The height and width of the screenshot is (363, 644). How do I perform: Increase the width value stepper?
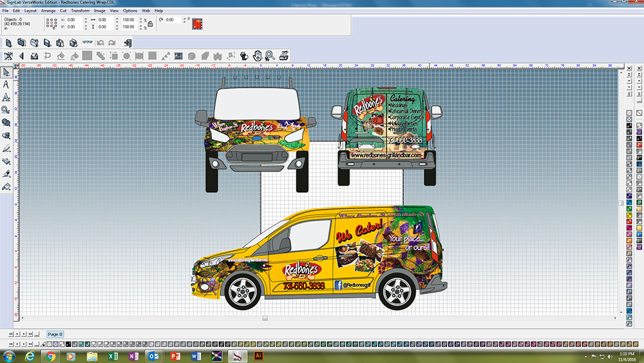[117, 19]
